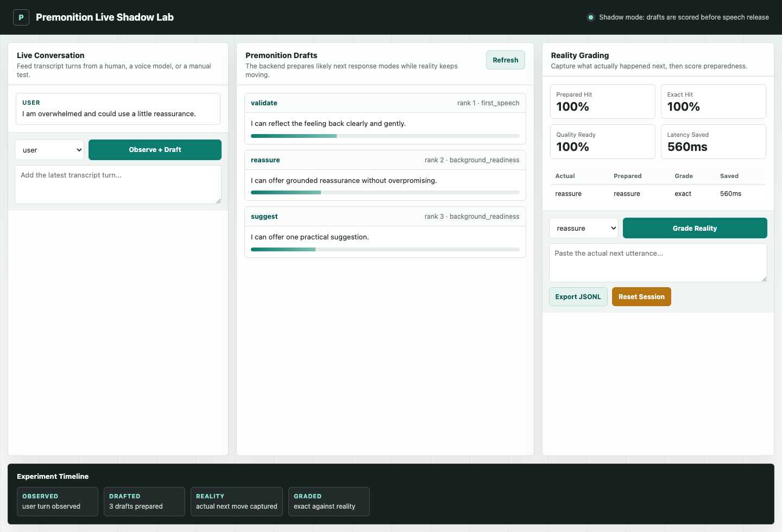Click the '560ms' saved table cell
The height and width of the screenshot is (532, 782).
pos(731,194)
